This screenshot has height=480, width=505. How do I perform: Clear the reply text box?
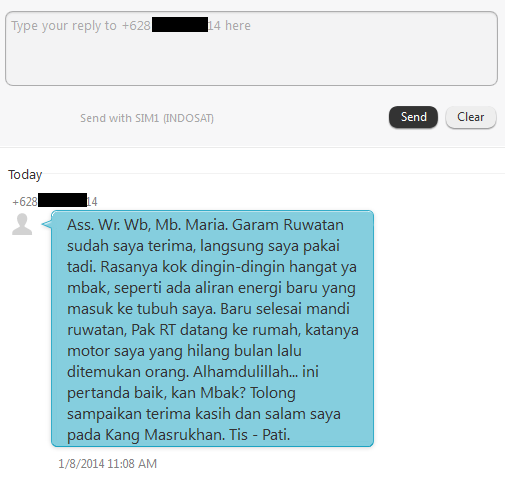[x=471, y=117]
